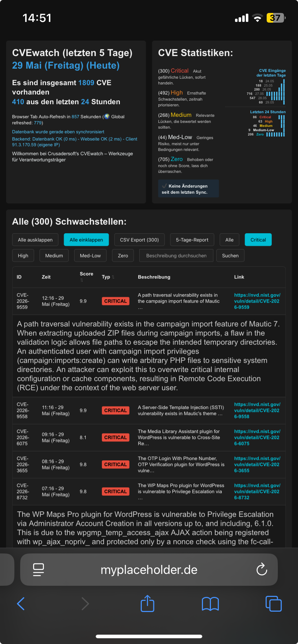Click the Suchen button
This screenshot has width=298, height=644.
tap(230, 256)
